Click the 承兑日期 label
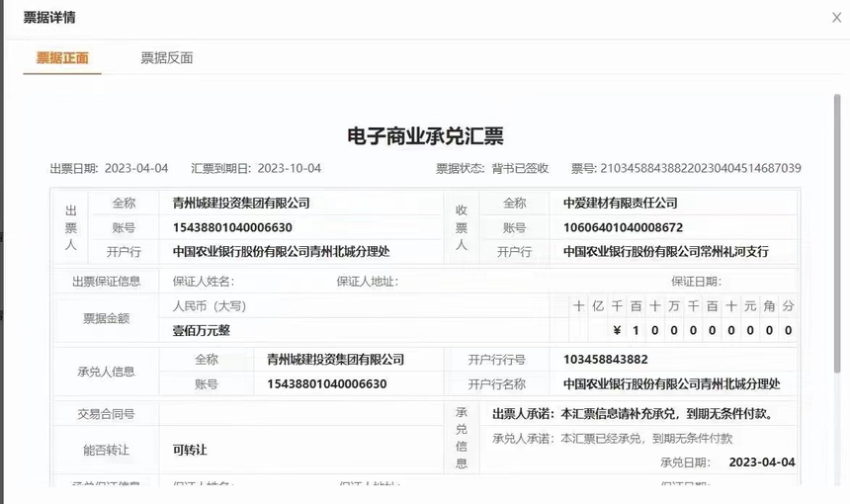This screenshot has height=504, width=850. point(685,462)
